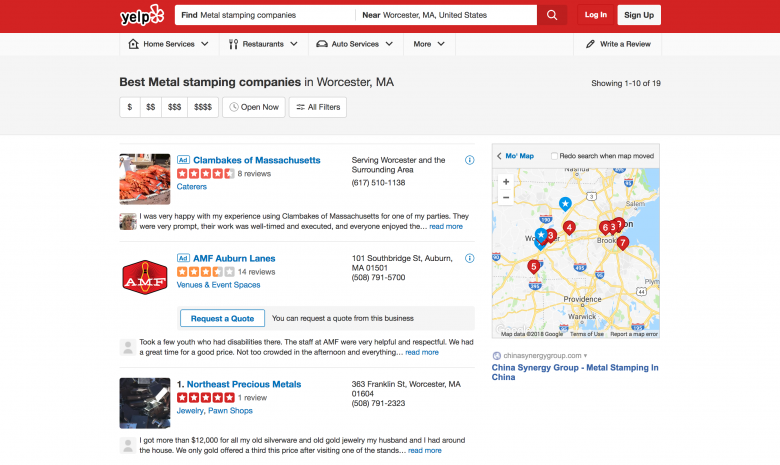780x465 pixels.
Task: Click Request a Quote button
Action: click(222, 318)
